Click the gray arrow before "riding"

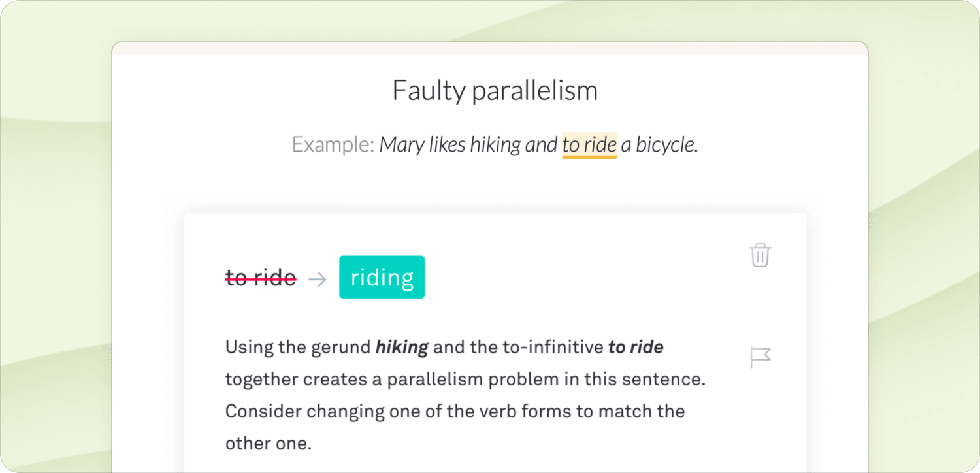point(318,279)
